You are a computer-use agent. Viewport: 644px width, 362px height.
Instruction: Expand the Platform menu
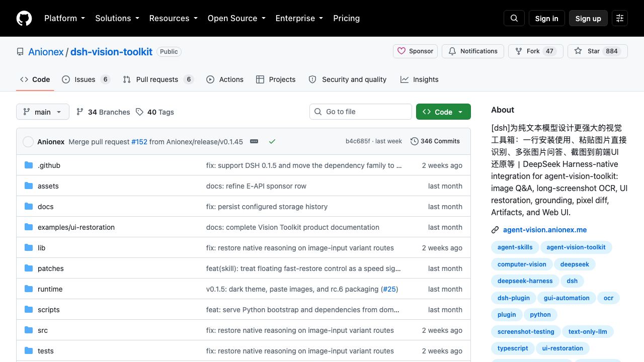point(64,18)
